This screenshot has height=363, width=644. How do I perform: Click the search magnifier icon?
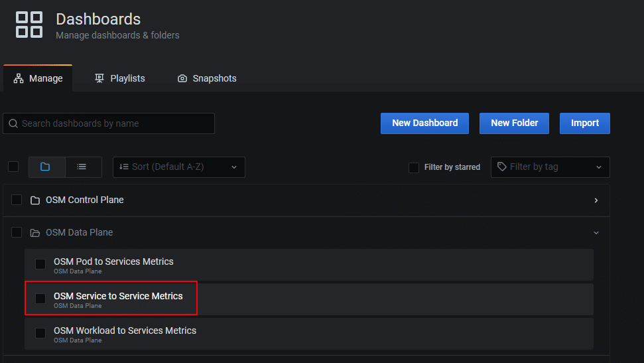(13, 123)
